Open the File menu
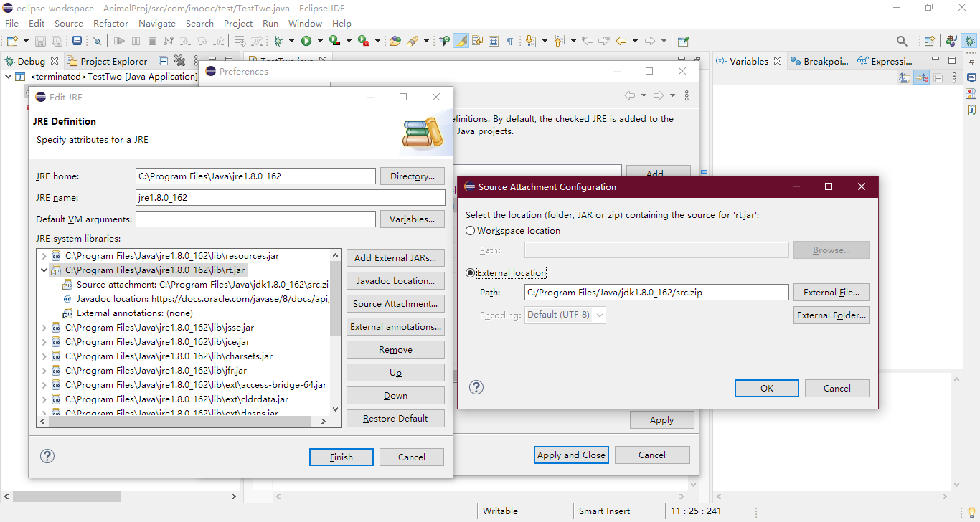Viewport: 980px width, 522px height. point(11,23)
